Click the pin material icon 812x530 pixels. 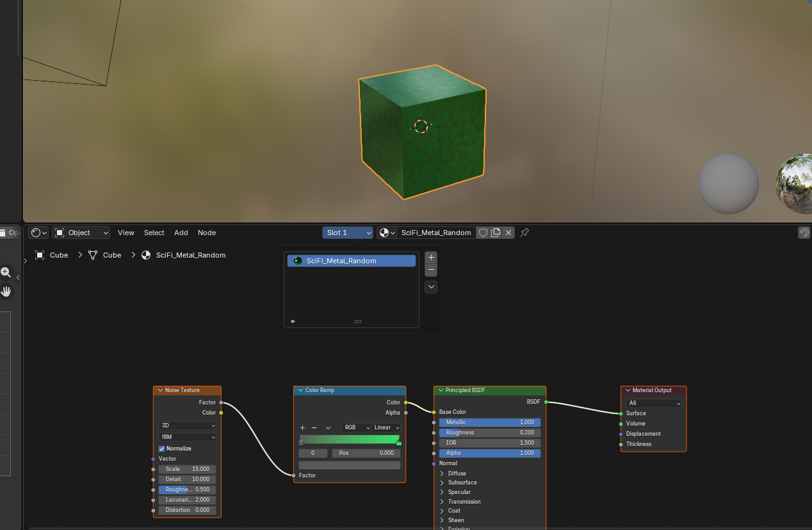tap(524, 233)
